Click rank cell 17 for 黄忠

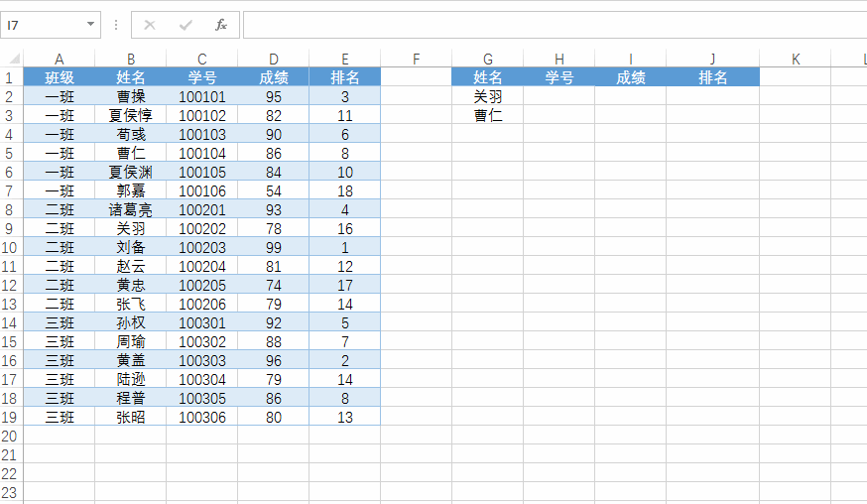tap(344, 285)
